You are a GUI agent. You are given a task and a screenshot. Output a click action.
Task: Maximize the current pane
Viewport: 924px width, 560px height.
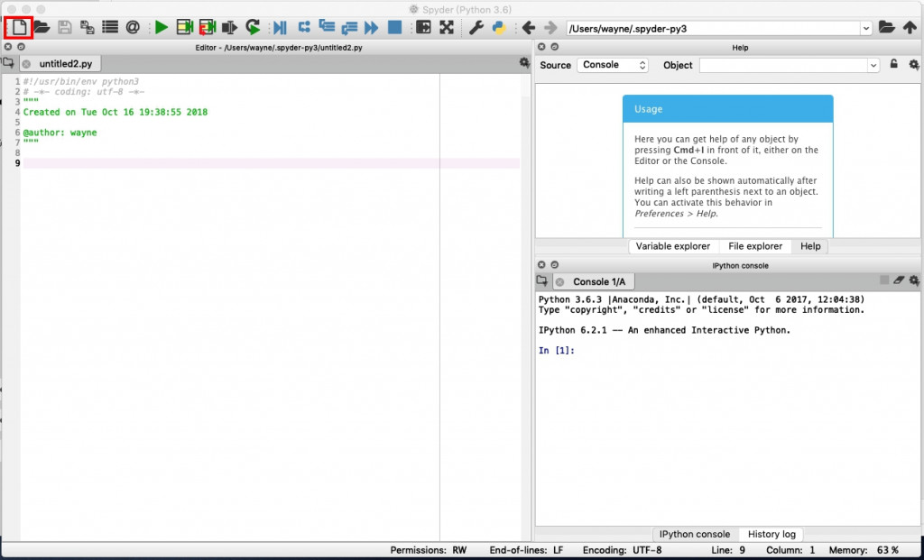tap(423, 27)
